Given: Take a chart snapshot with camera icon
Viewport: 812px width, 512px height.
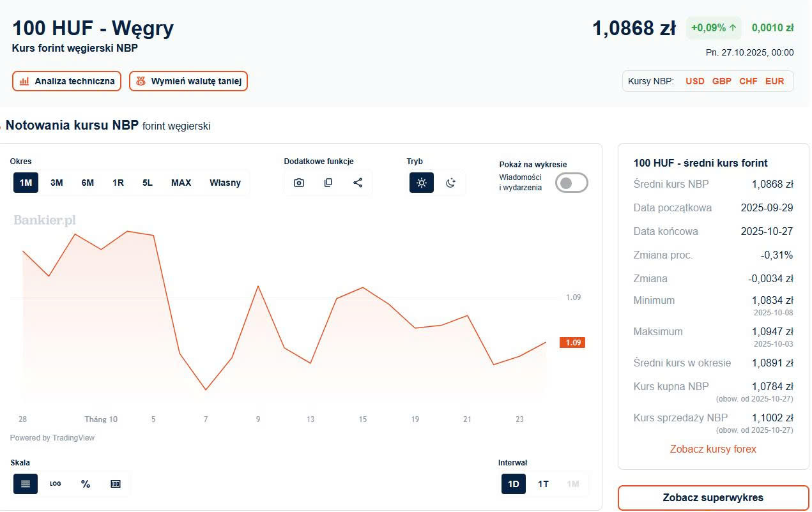Looking at the screenshot, I should coord(298,183).
